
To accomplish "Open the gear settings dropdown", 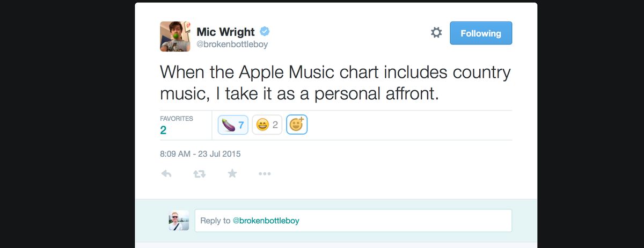I will (436, 33).
